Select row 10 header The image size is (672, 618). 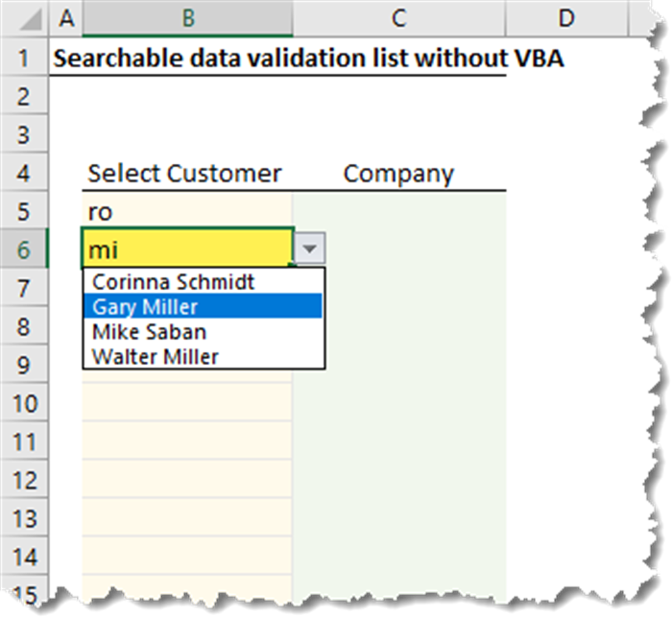(26, 403)
